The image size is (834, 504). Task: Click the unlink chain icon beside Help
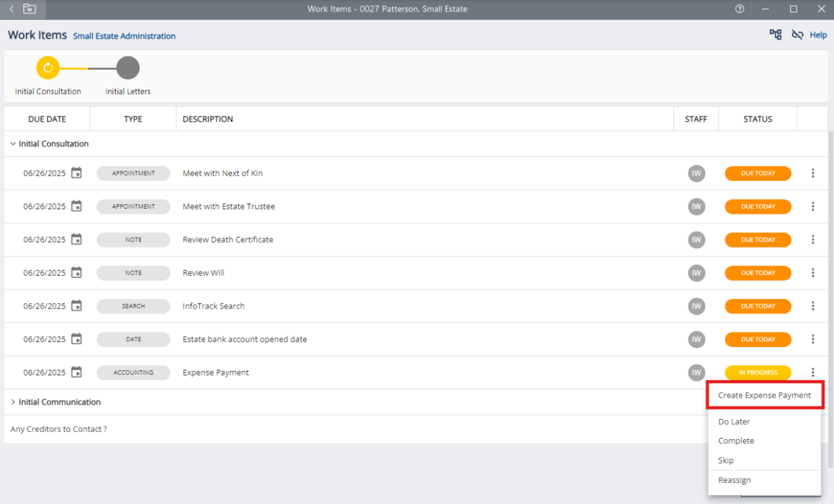(797, 35)
